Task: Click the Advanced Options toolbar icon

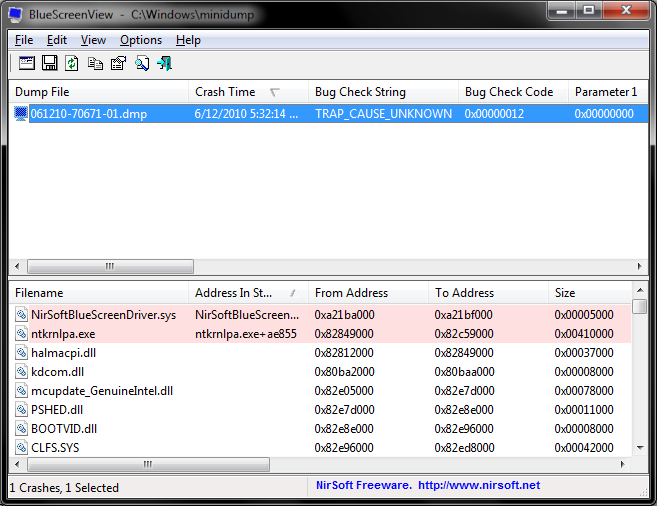Action: click(x=27, y=64)
